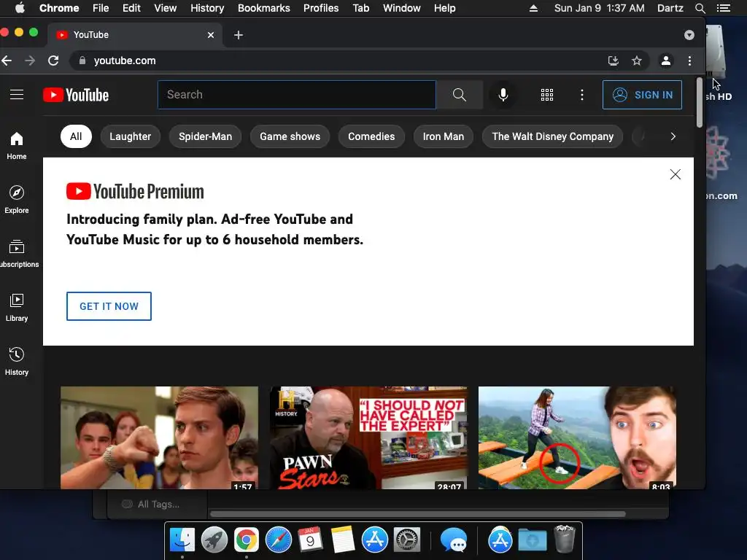Open the tab search dropdown arrow
Image resolution: width=747 pixels, height=560 pixels.
[689, 35]
